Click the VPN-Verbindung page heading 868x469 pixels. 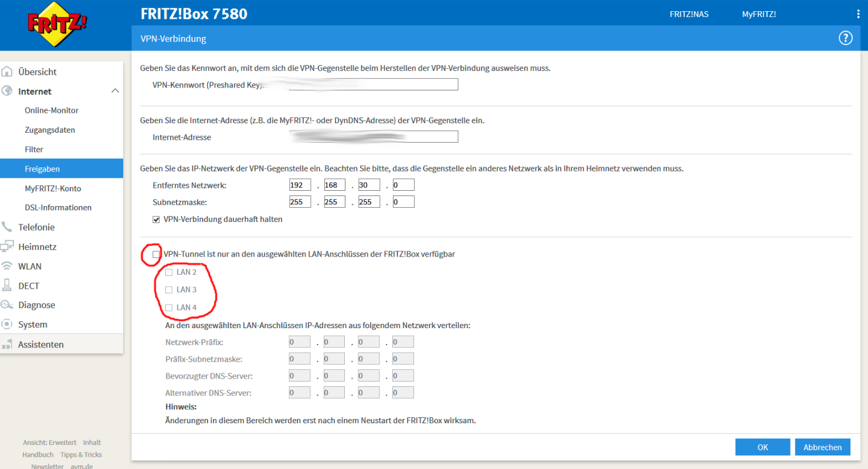[174, 39]
